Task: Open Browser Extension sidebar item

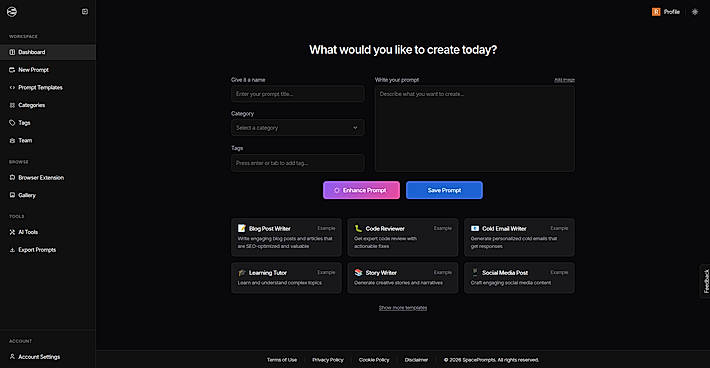Action: pyautogui.click(x=48, y=177)
